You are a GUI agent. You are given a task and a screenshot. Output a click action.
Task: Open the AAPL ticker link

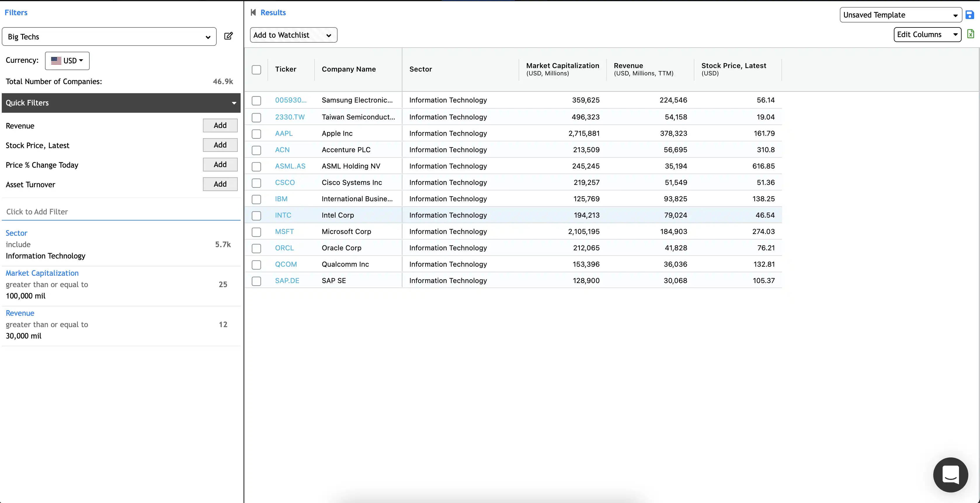(x=284, y=133)
